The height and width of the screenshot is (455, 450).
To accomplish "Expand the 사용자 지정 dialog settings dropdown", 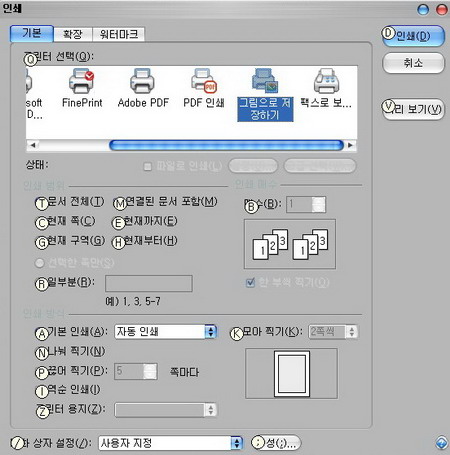I will click(170, 443).
